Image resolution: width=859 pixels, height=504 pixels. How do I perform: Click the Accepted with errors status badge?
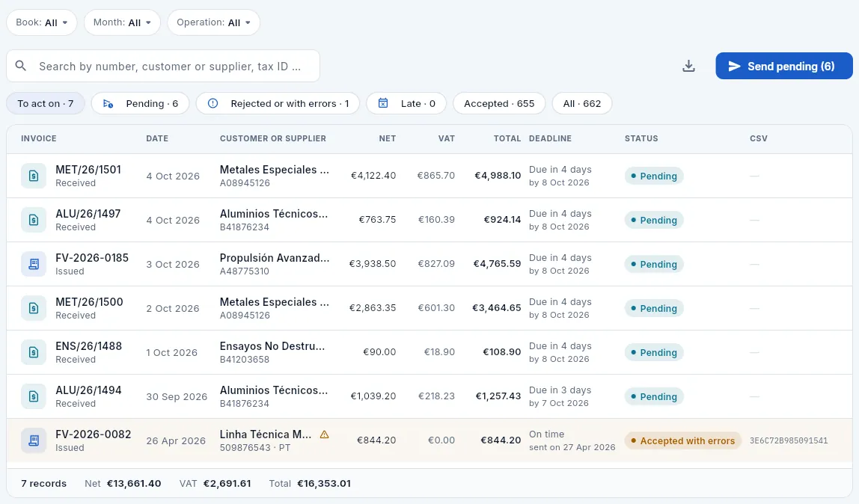click(682, 440)
